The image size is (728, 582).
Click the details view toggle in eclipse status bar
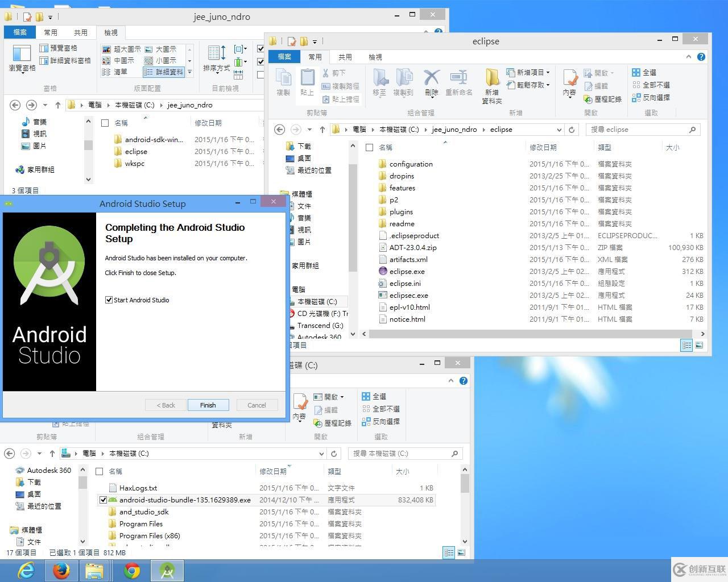(x=686, y=345)
